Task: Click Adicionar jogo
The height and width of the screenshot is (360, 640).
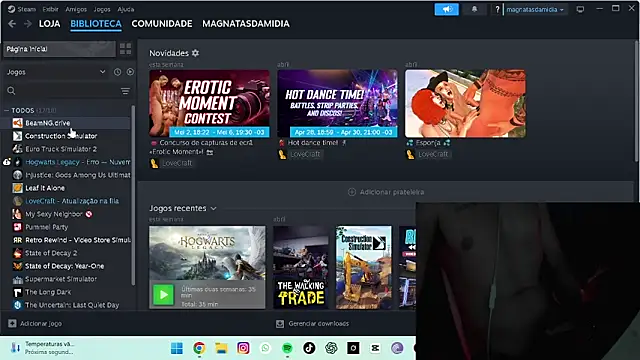Action: [x=35, y=324]
